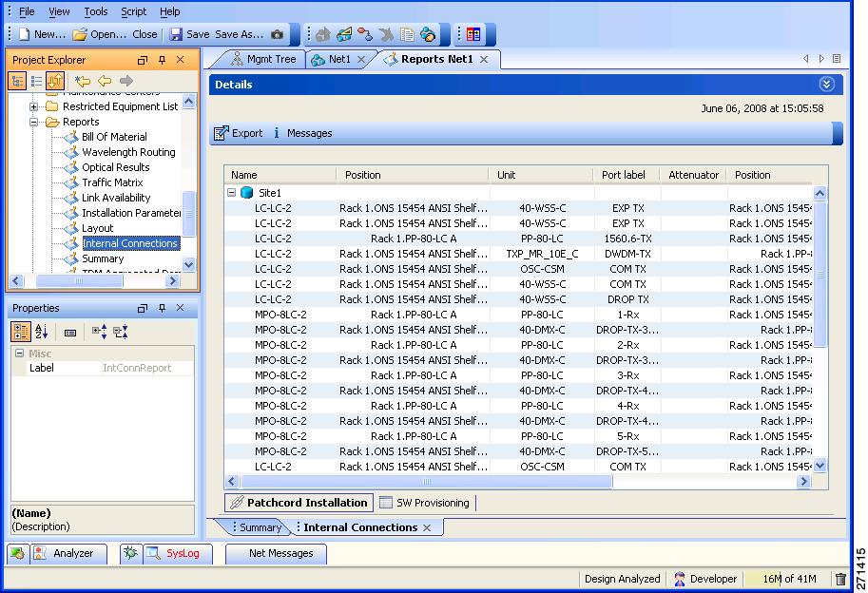Toggle tree view icon in Project Explorer
Viewport: 868px width, 593px height.
[18, 82]
